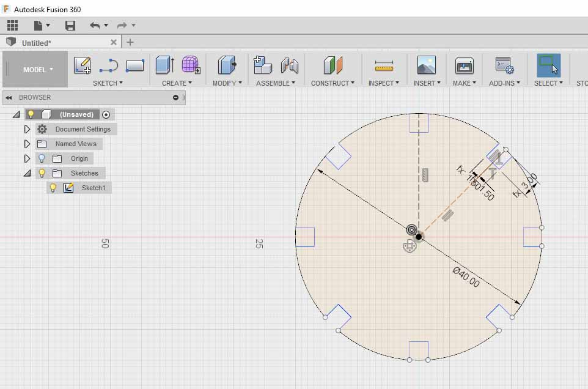
Task: Click the Measure ruler icon
Action: coord(384,65)
